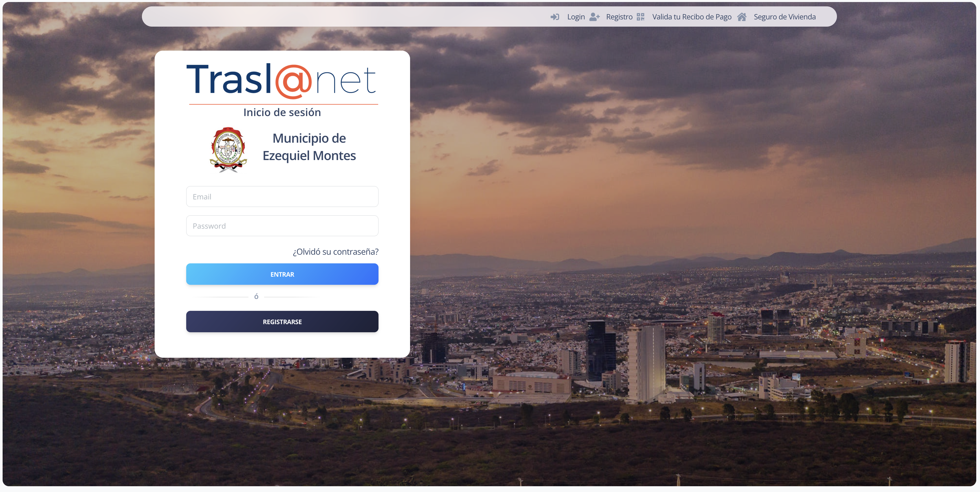Open the Registro menu item

[619, 17]
